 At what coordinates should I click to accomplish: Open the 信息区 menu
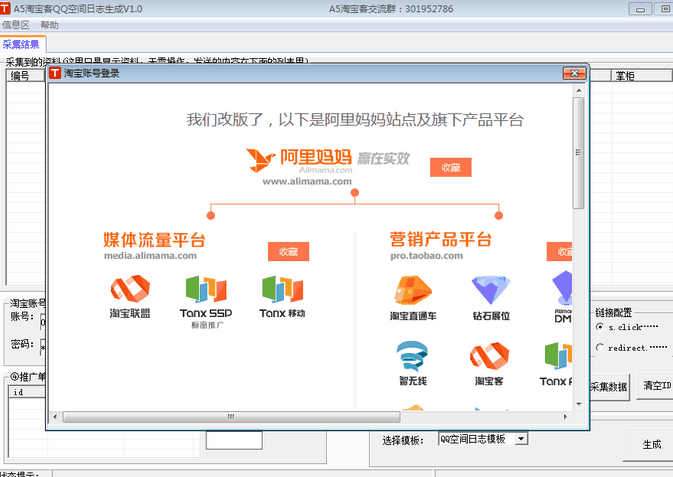[15, 25]
